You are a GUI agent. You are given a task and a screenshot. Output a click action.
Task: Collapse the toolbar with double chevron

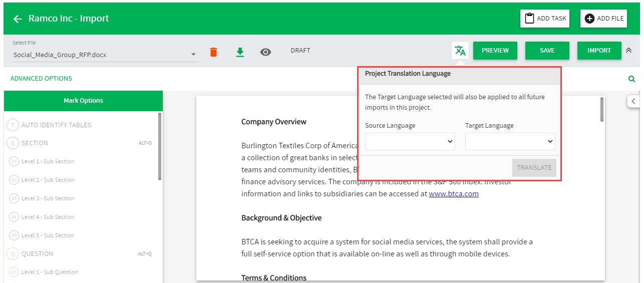[629, 51]
